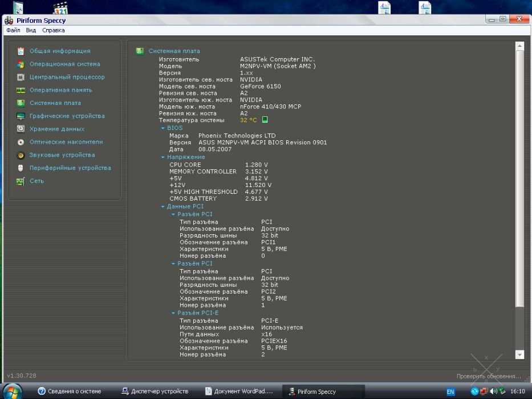The image size is (532, 399).
Task: Click the nForce 410/430 MCP value
Action: coord(270,107)
